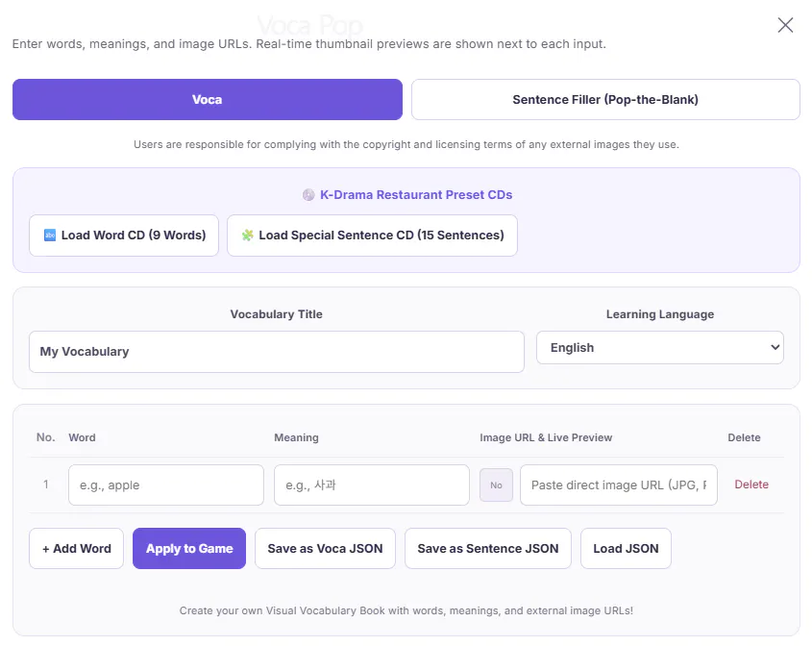Load the 9-word Word CD preset
Viewport: 812px width, 671px height.
click(x=124, y=236)
